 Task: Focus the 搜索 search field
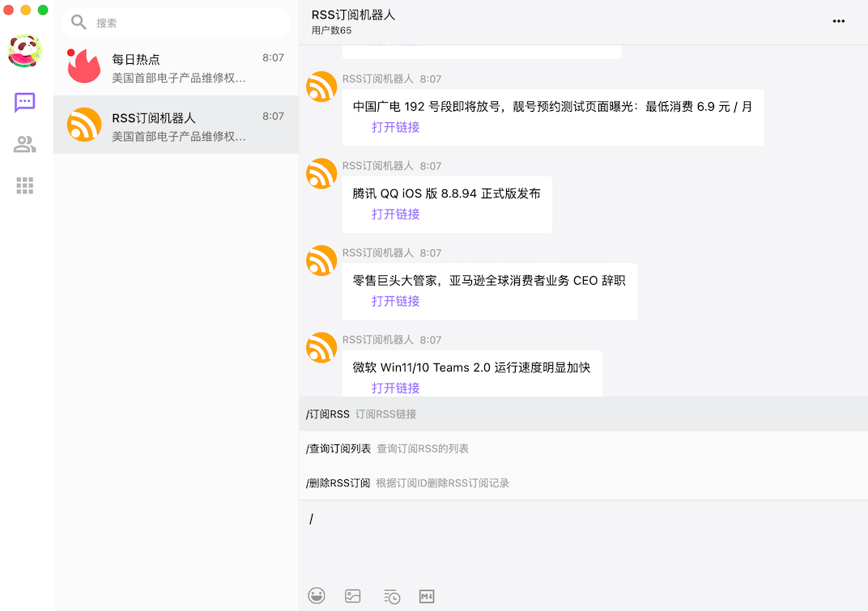(x=176, y=23)
